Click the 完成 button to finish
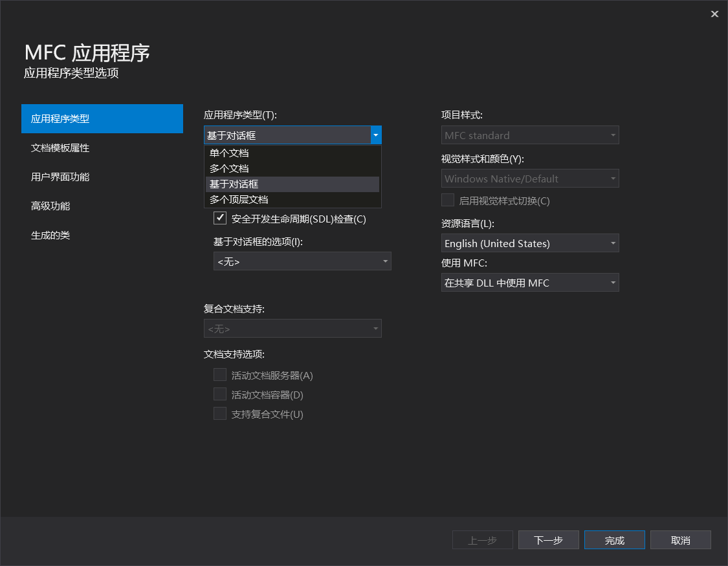This screenshot has height=566, width=728. [x=614, y=539]
